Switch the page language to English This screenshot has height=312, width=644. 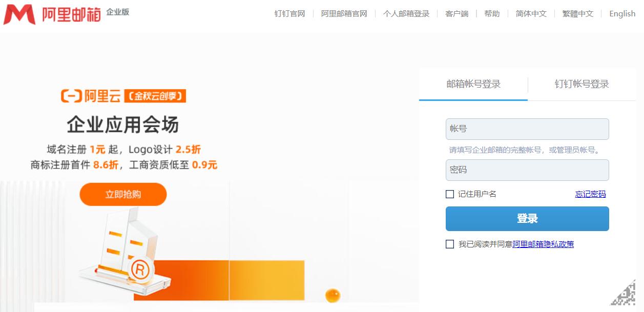(621, 14)
